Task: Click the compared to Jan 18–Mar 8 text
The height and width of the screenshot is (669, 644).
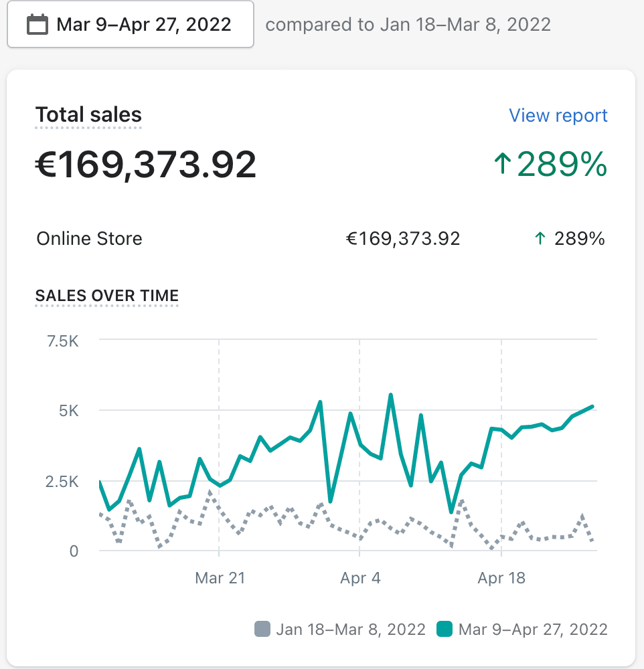Action: [x=408, y=25]
